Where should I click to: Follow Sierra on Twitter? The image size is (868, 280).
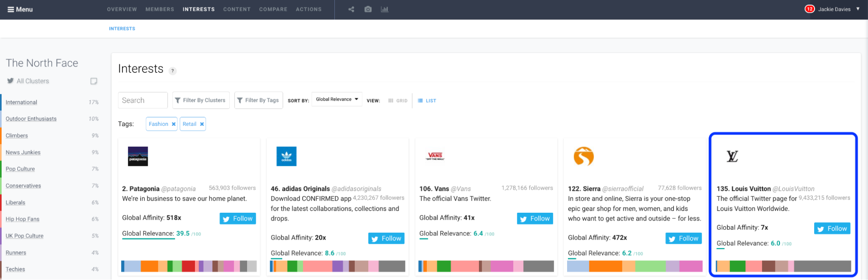pos(683,238)
